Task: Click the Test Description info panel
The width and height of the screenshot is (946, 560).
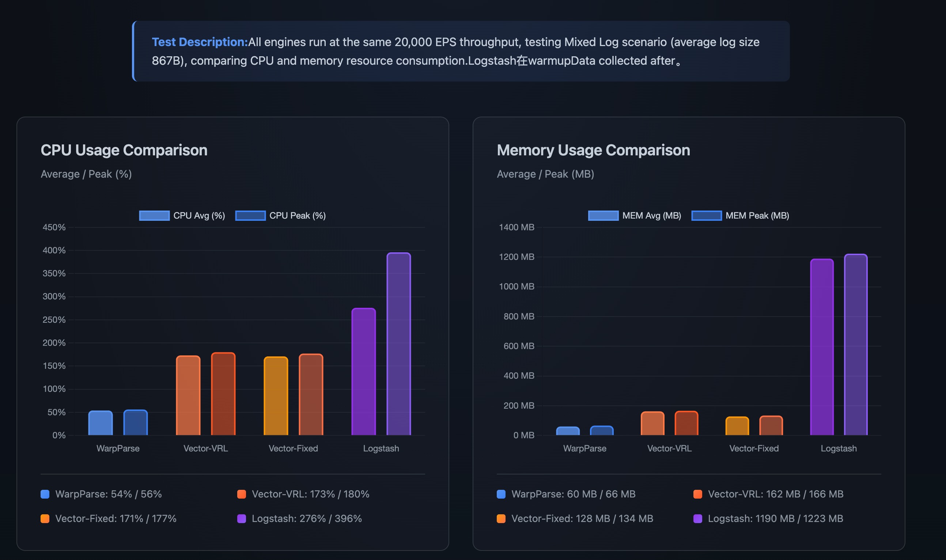Action: tap(460, 51)
